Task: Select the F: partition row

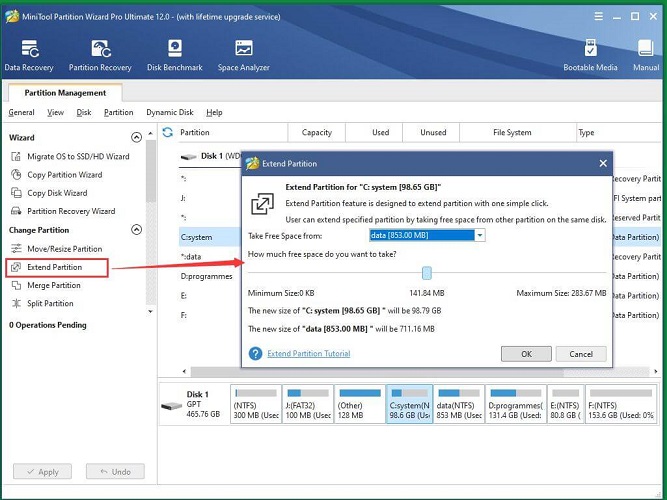Action: pyautogui.click(x=210, y=315)
